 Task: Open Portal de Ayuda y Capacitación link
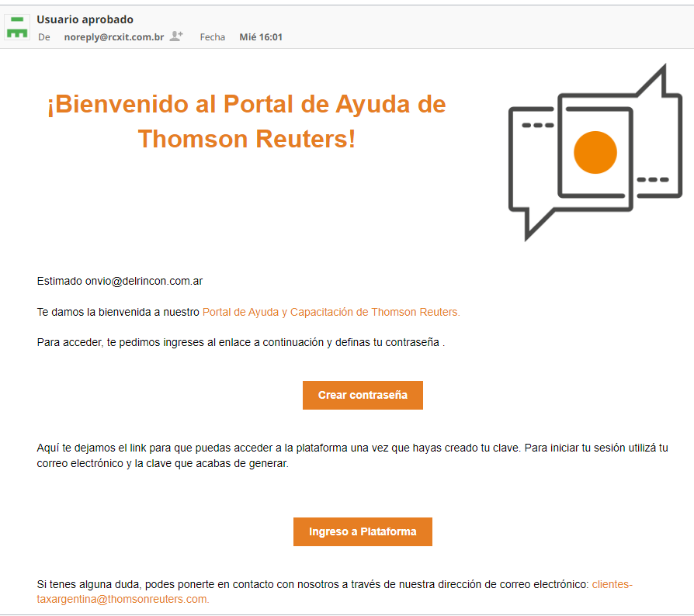pos(331,312)
